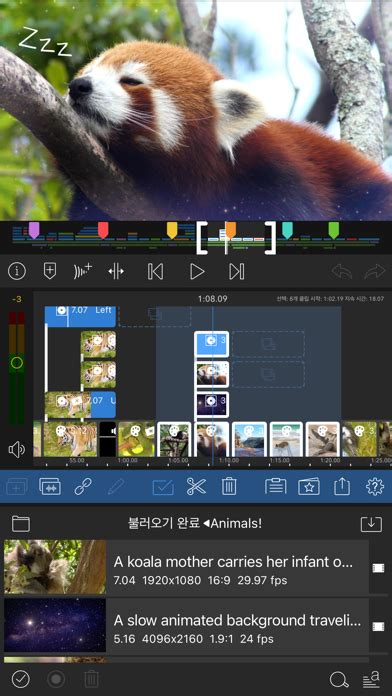392x696 pixels.
Task: Select the red panda main track clip
Action: 212,439
